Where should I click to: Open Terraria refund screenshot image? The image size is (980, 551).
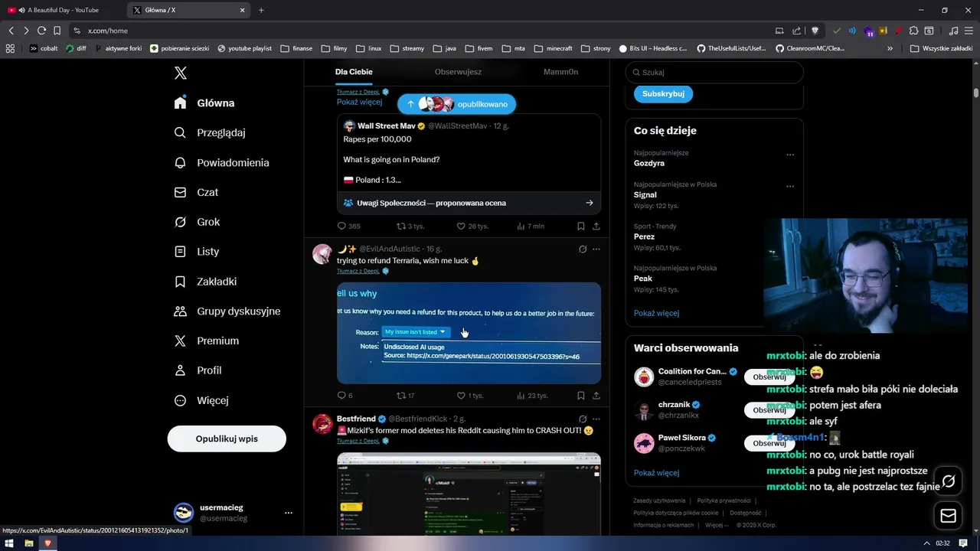point(469,333)
